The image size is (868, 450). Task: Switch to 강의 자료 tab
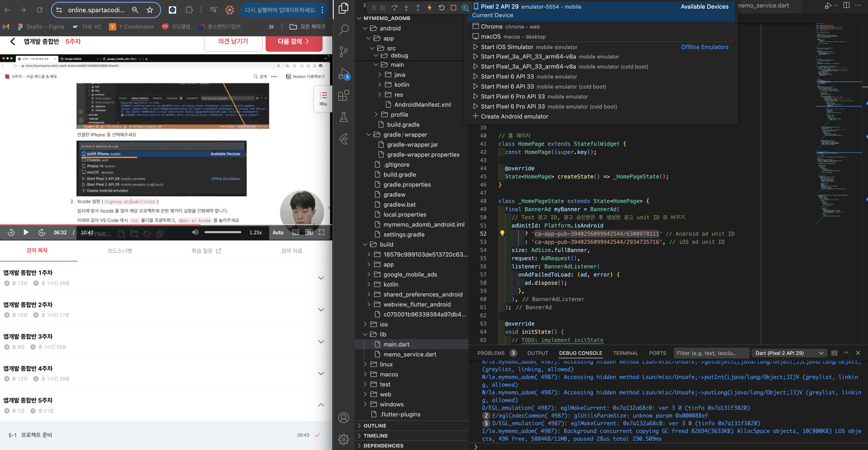coord(292,251)
